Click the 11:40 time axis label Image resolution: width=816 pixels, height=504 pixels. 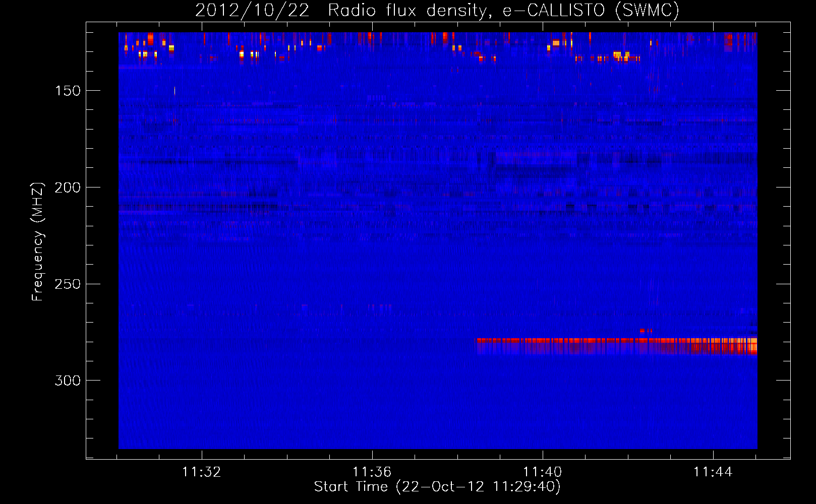point(543,472)
